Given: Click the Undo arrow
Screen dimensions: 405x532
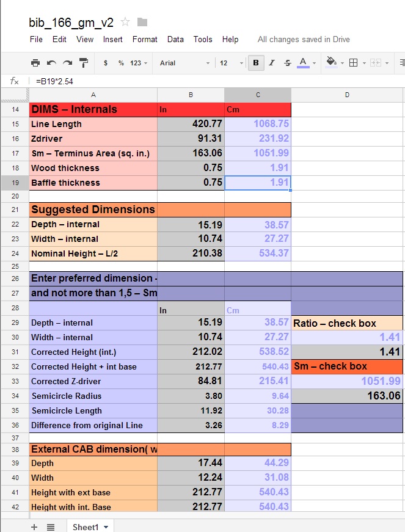Looking at the screenshot, I should pos(51,63).
